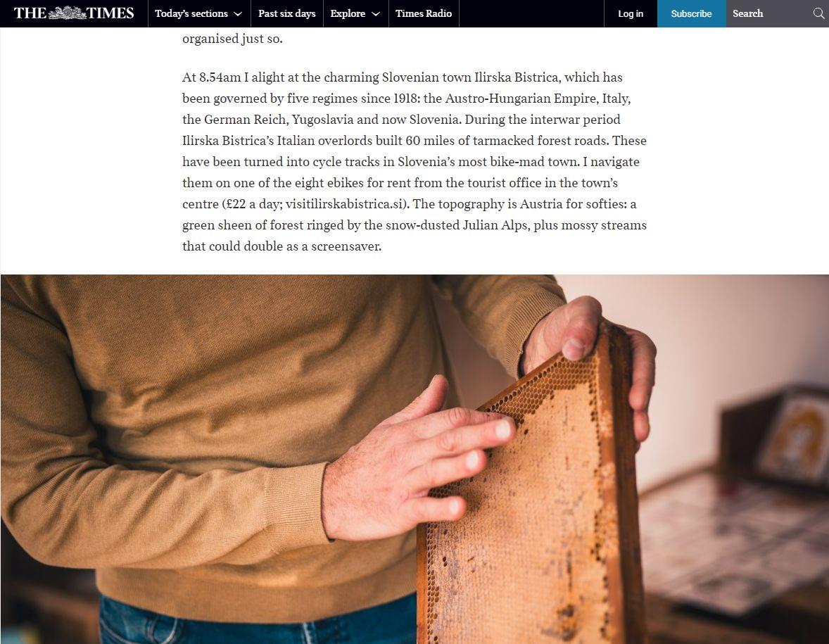Open Today's sections menu
Image resolution: width=829 pixels, height=644 pixels.
(x=198, y=14)
